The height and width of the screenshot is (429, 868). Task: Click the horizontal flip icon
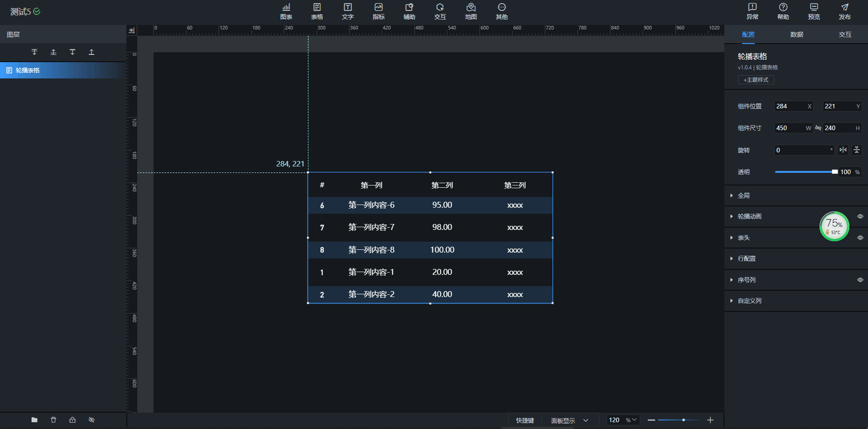pyautogui.click(x=843, y=150)
